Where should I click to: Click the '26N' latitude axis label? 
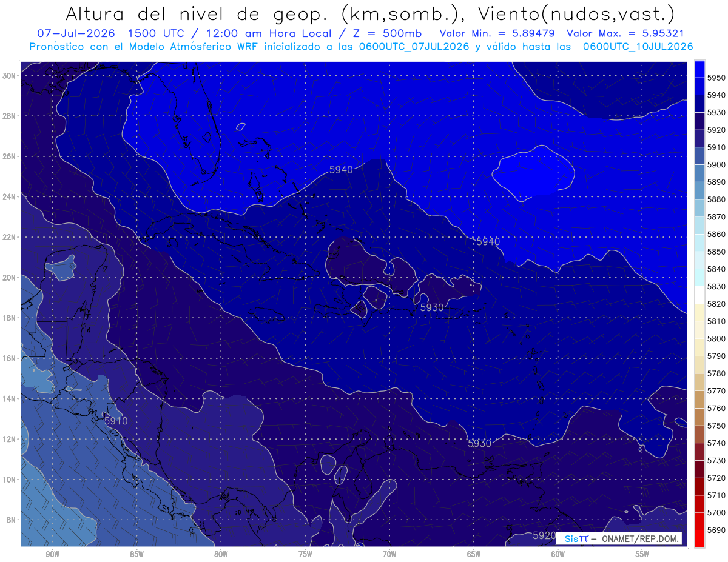click(x=9, y=156)
